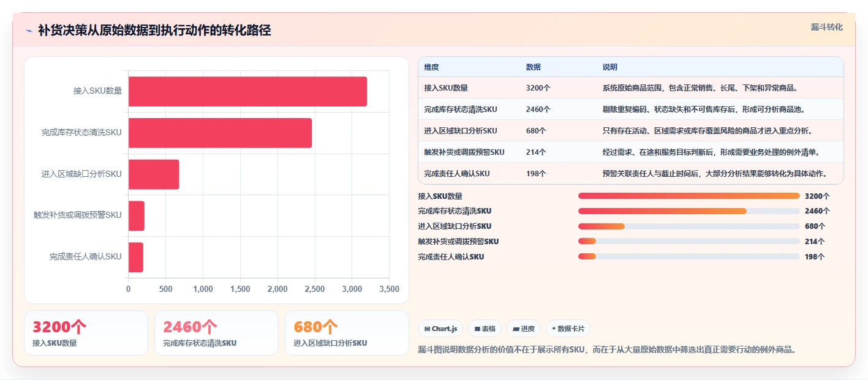The height and width of the screenshot is (380, 868).
Task: Click the description starting 剔除重复编码
Action: tap(704, 110)
